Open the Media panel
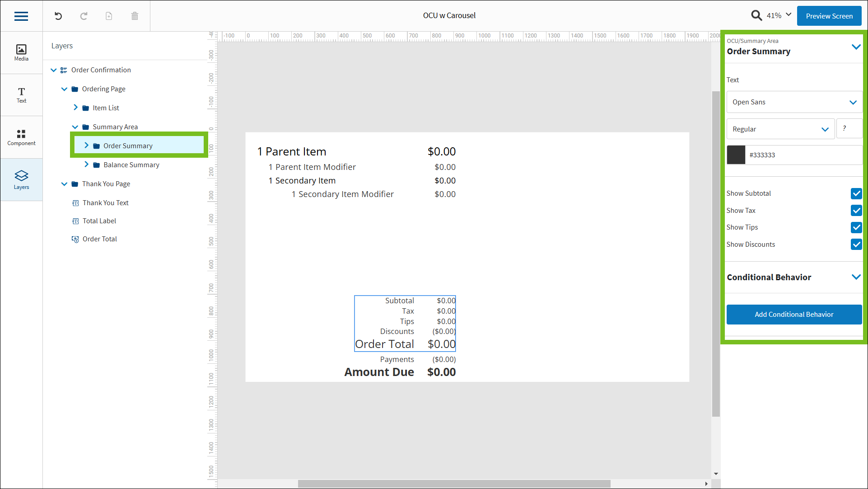Image resolution: width=868 pixels, height=489 pixels. tap(21, 52)
